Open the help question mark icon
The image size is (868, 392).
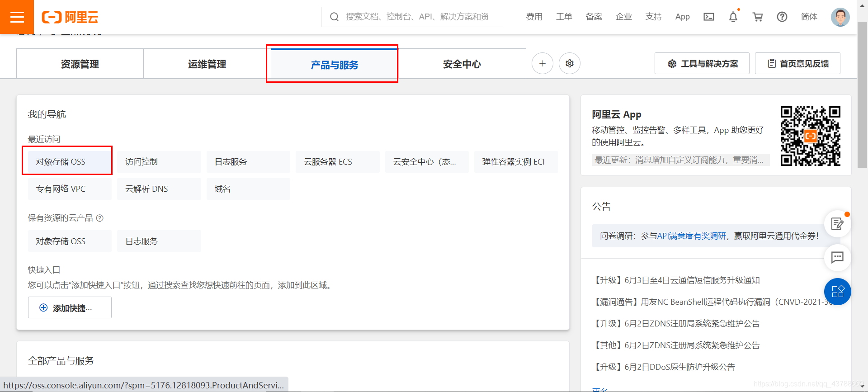[782, 17]
